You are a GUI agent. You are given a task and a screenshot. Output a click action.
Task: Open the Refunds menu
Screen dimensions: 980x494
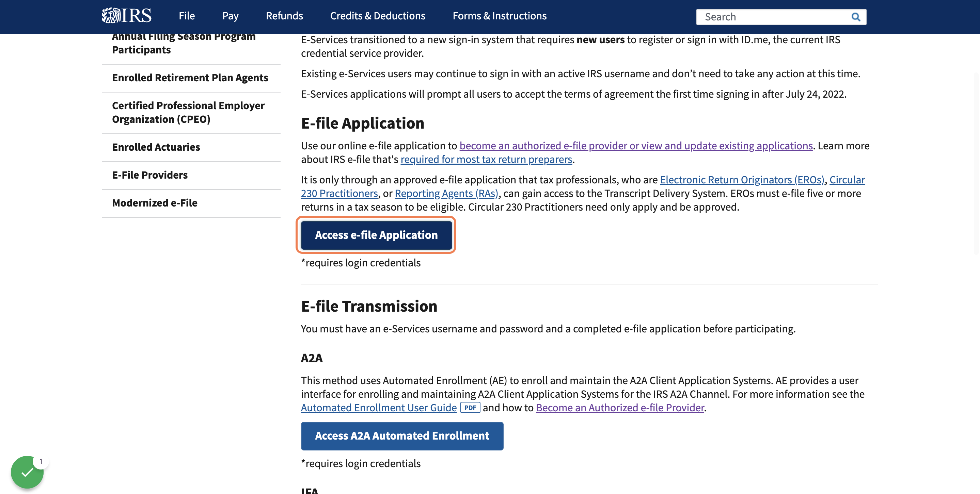[284, 16]
